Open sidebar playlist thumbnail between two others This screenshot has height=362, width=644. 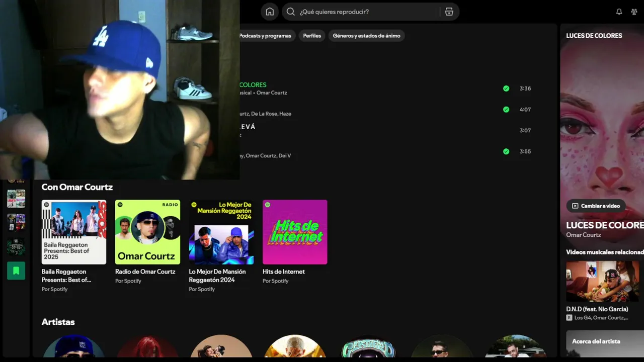pos(16,223)
